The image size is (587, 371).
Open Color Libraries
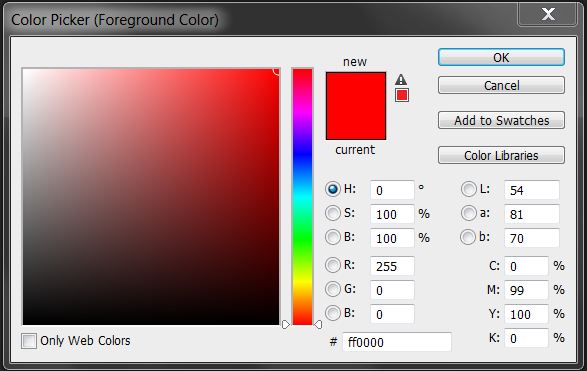click(501, 155)
